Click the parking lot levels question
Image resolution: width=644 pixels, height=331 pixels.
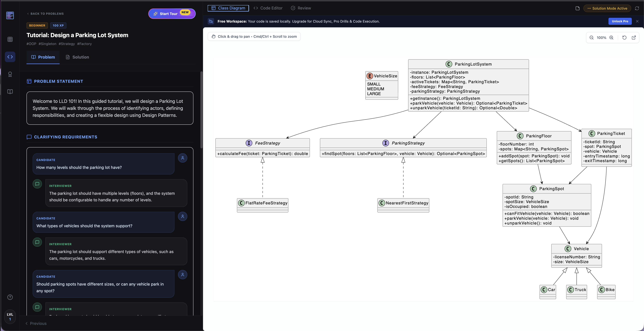point(79,168)
